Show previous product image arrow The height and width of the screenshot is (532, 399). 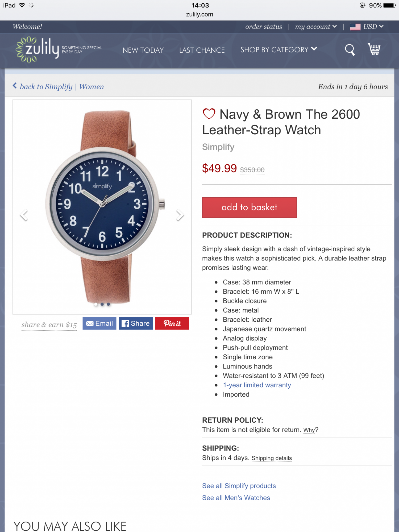tap(24, 215)
